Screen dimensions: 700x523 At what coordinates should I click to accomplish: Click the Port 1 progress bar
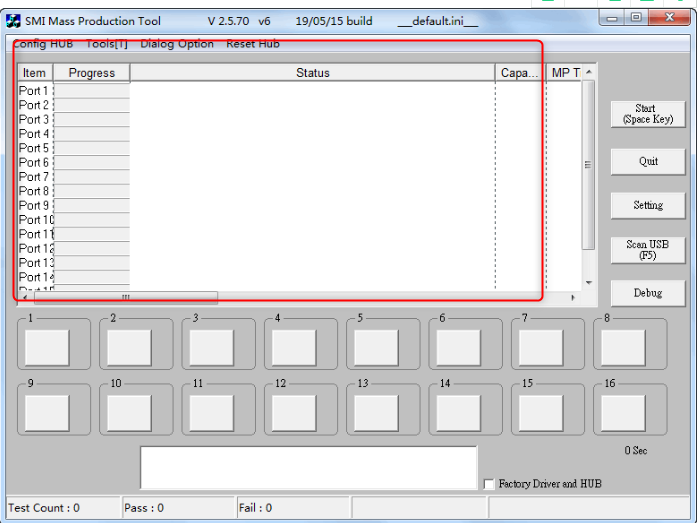point(92,91)
